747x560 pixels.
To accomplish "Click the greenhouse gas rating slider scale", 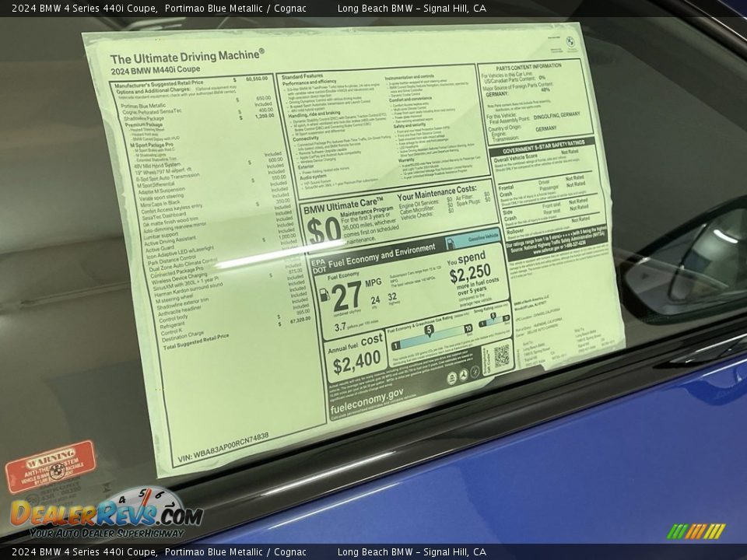I will (431, 336).
